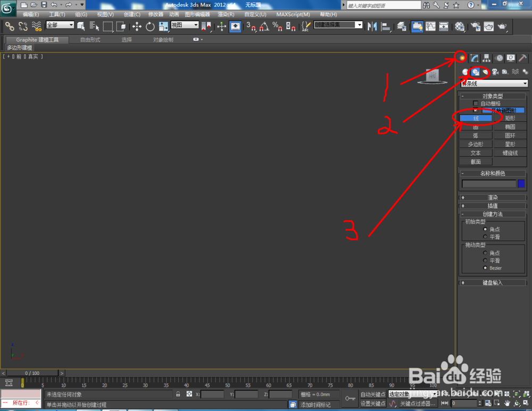Viewport: 532px width, 411px height.
Task: Select the Rectangular Selection Region tool
Action: coord(107,26)
